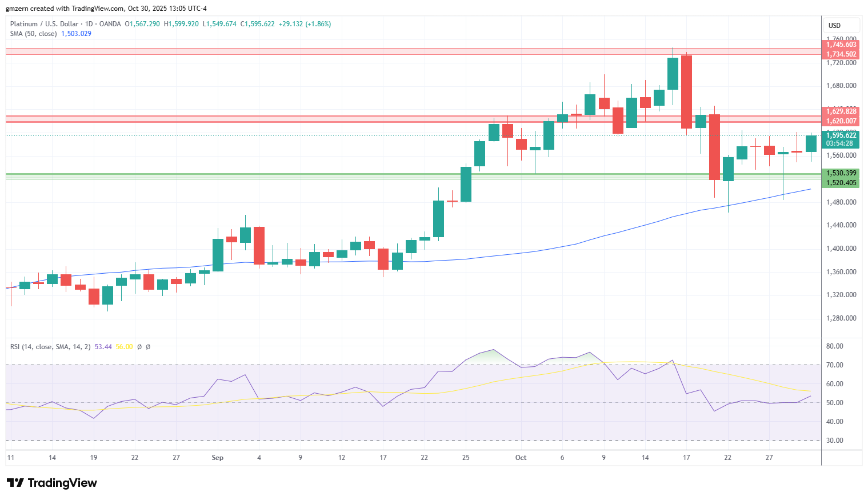Click the high price H1,599.920
The height and width of the screenshot is (500, 868).
point(181,24)
